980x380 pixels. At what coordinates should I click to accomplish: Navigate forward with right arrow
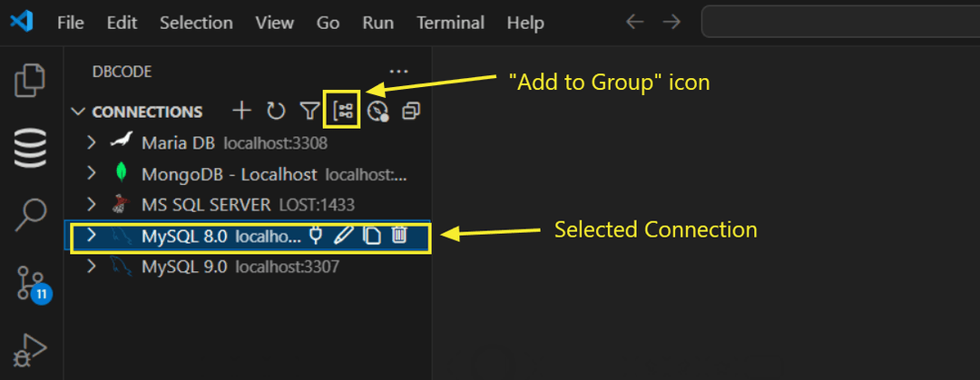(x=671, y=23)
